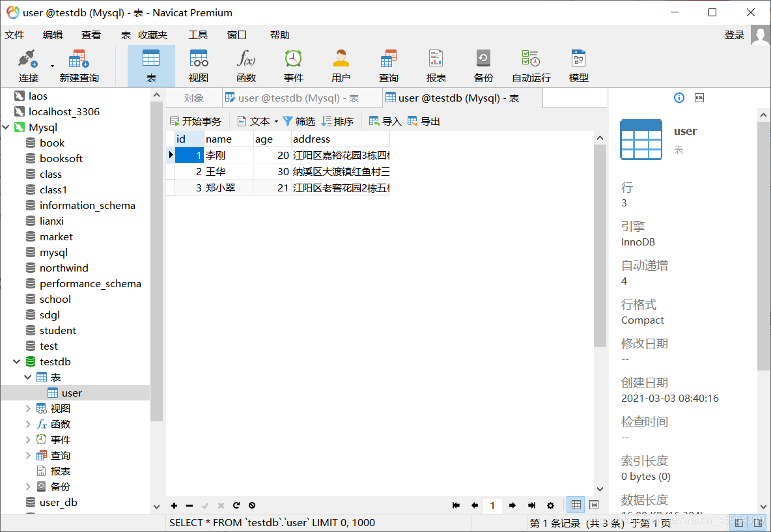
Task: Select the Table (表) toolbar icon
Action: point(151,65)
